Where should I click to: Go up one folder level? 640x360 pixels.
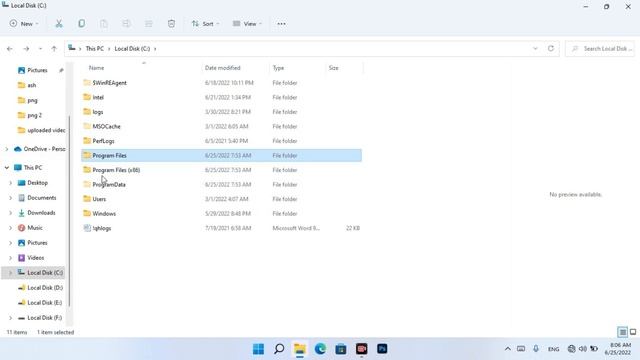coord(54,49)
